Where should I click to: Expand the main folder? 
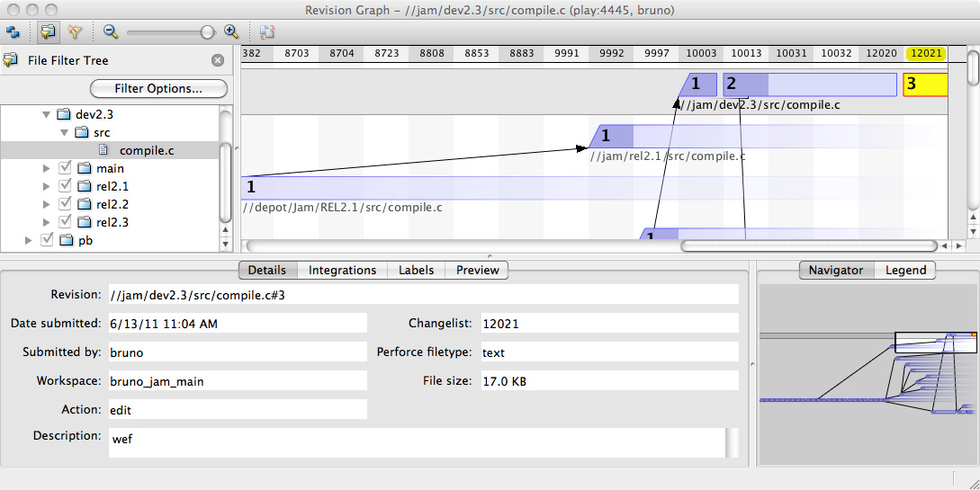point(46,168)
